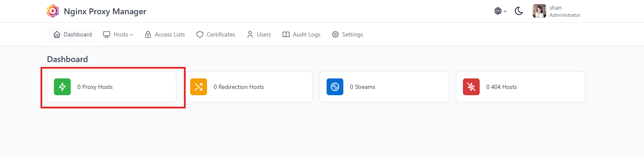Expand the Hosts menu
644x156 pixels.
click(118, 34)
